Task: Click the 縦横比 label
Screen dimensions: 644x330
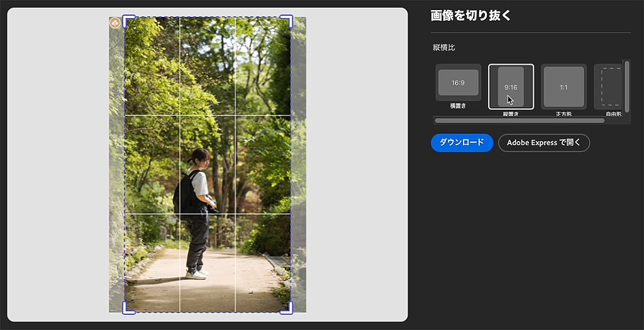Action: [x=444, y=48]
